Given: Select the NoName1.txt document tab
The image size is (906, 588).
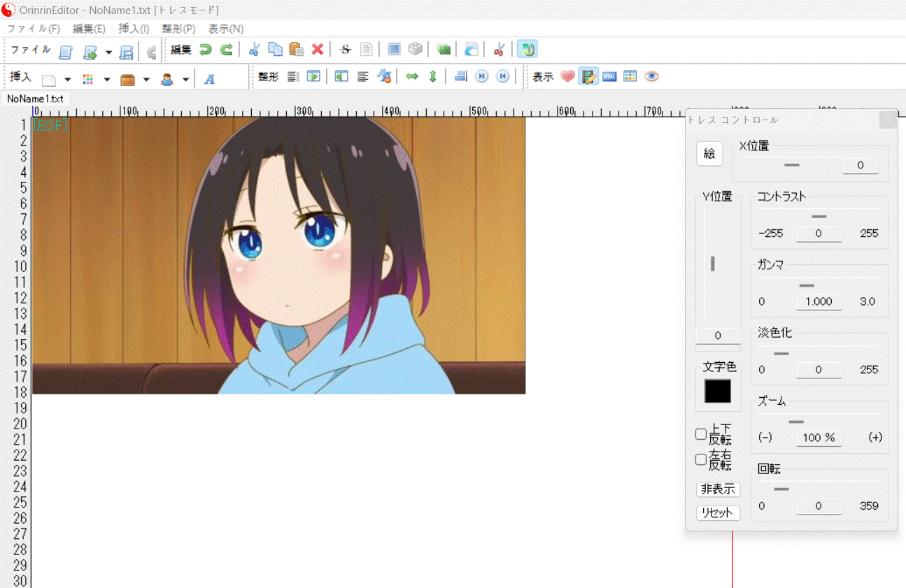Looking at the screenshot, I should click(35, 99).
